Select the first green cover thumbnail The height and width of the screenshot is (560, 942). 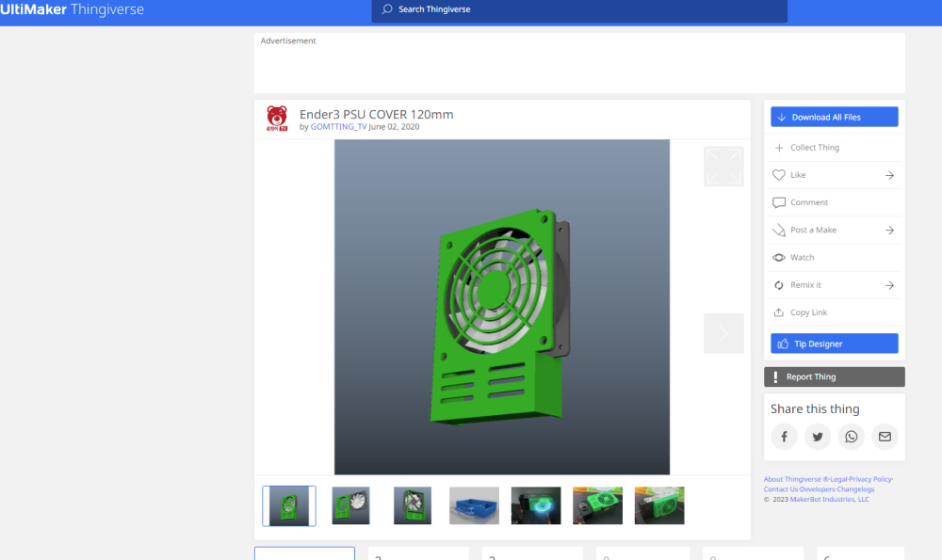[289, 506]
